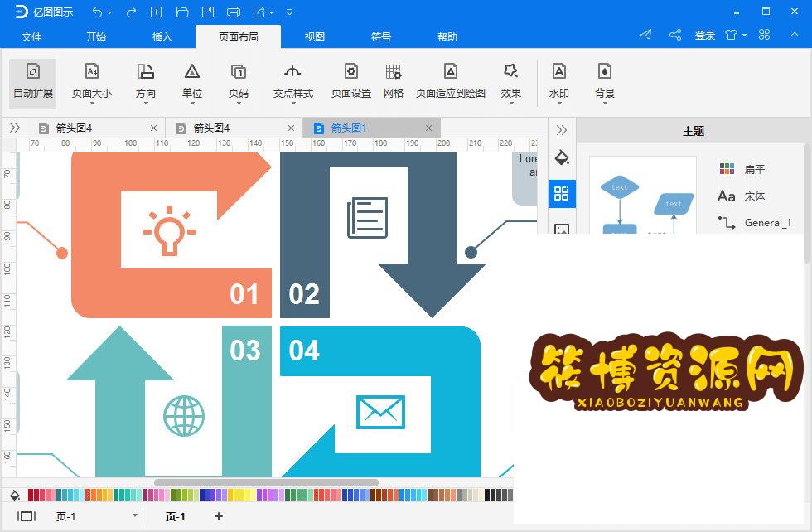Click the share icon
812x532 pixels.
coord(675,35)
